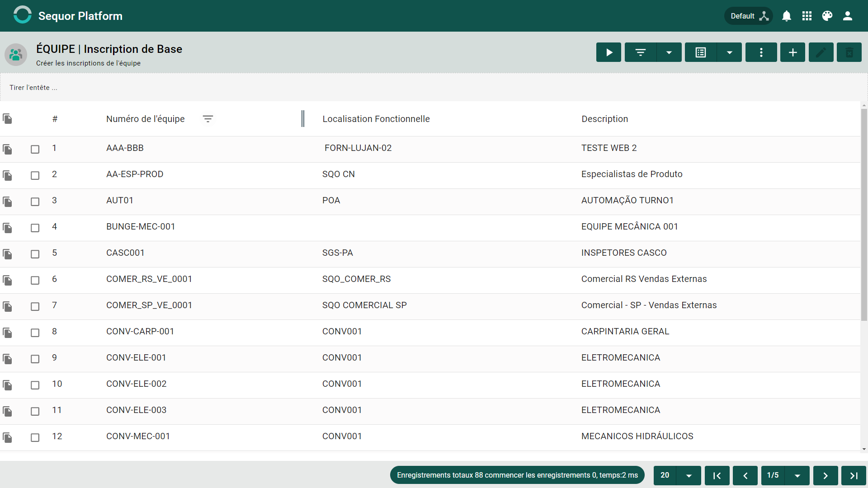Click the 1/5 page indicator

[x=773, y=475]
